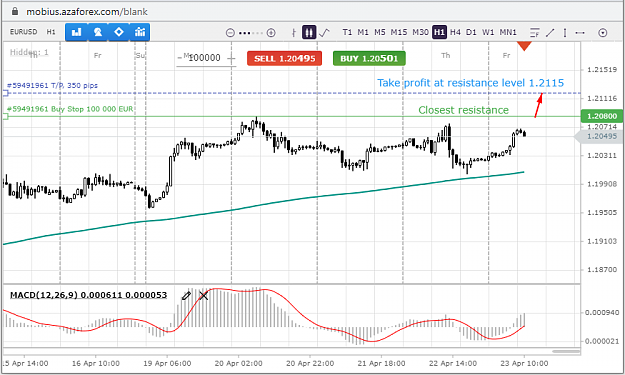Image resolution: width=625 pixels, height=375 pixels.
Task: Remove MACD indicator with X icon
Action: 203,296
